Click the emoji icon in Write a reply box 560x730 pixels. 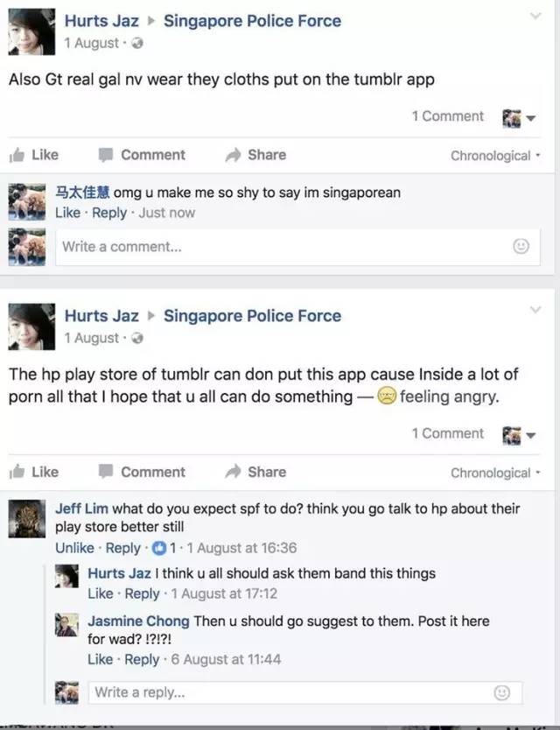pos(501,692)
